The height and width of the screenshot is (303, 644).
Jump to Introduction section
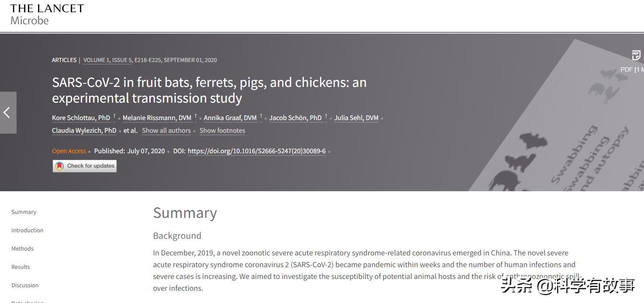(28, 231)
